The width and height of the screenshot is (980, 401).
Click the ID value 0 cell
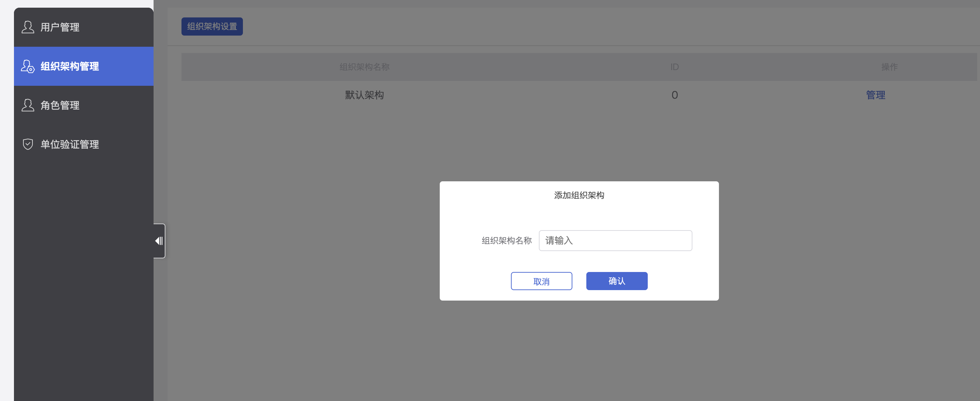(x=674, y=95)
